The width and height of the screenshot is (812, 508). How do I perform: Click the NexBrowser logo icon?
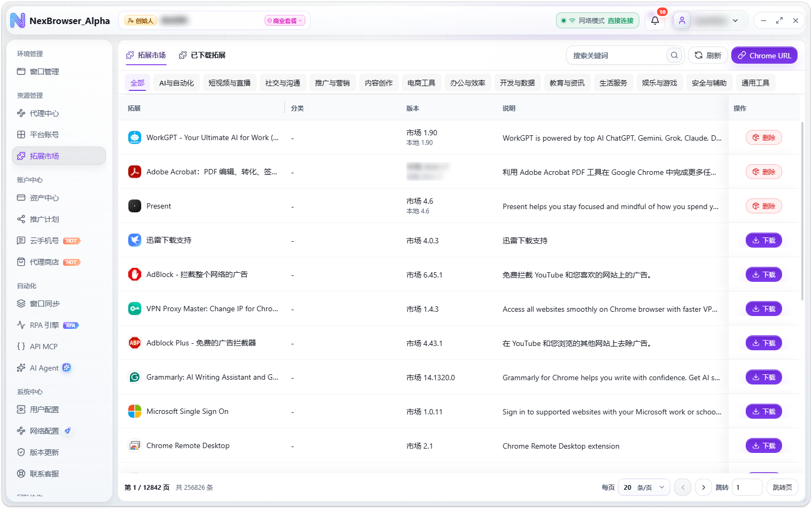18,21
